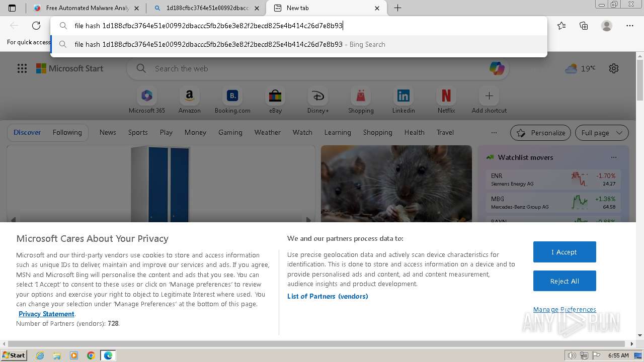Open the Gaming category
Screen dimensions: 644x362
[x=230, y=132]
